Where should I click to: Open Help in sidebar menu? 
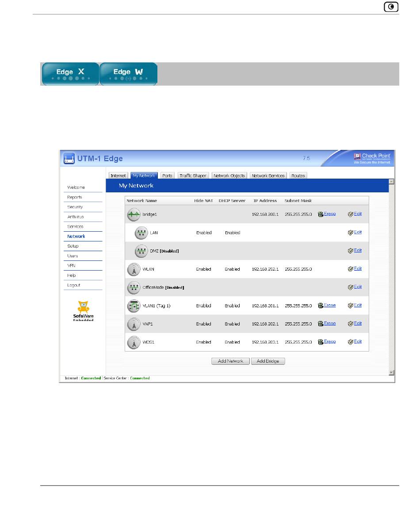72,275
